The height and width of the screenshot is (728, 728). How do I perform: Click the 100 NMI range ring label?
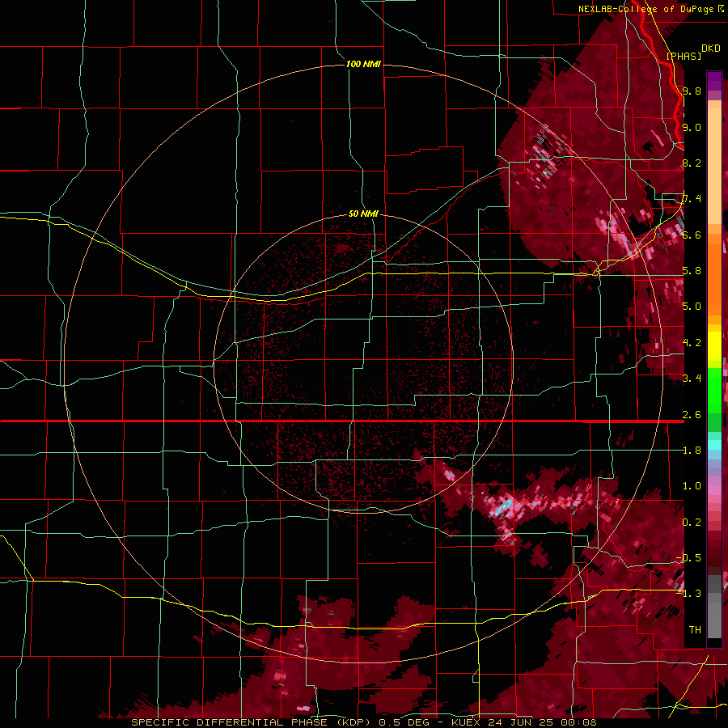363,64
